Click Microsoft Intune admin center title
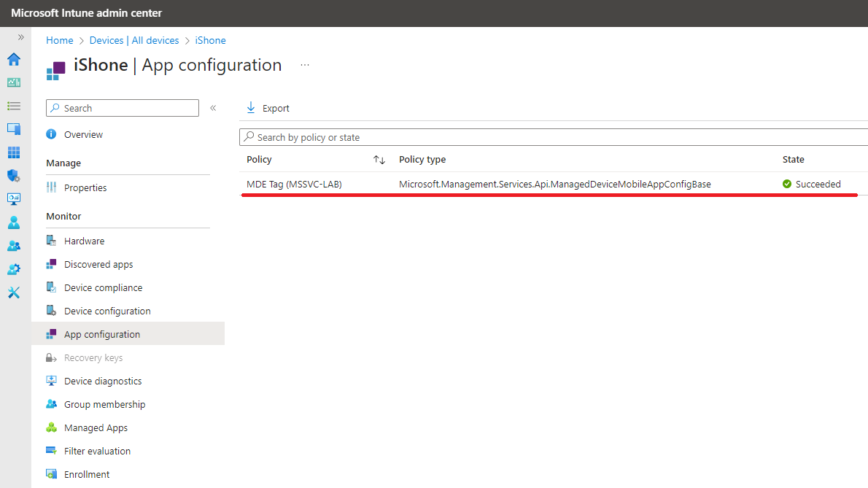This screenshot has height=488, width=868. [x=86, y=12]
